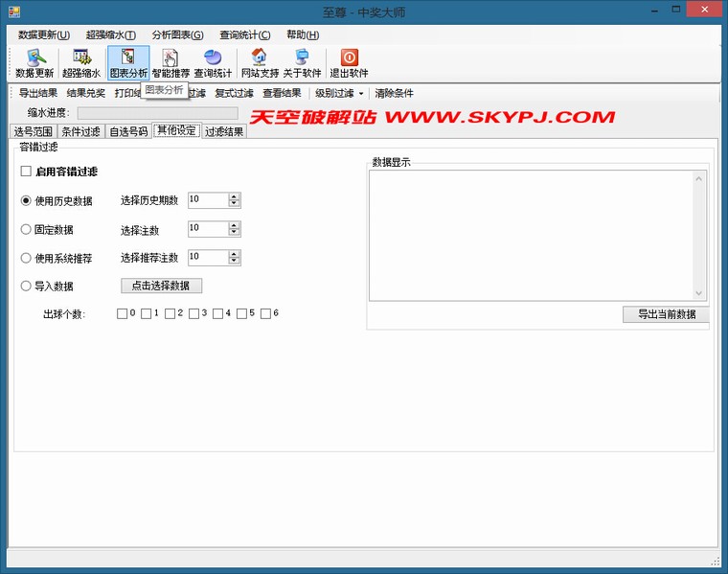
Task: Open 智能推荐 from the toolbar
Action: [x=171, y=63]
